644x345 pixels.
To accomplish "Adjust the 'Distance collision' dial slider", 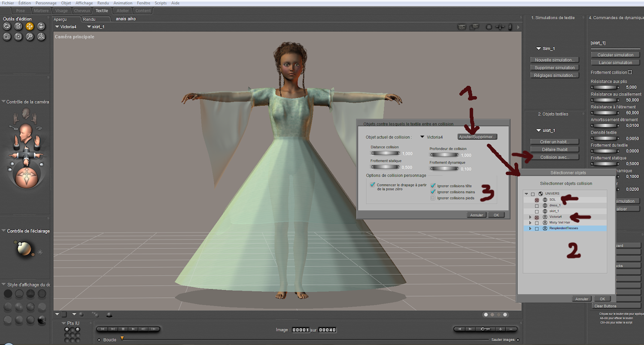I will click(386, 153).
